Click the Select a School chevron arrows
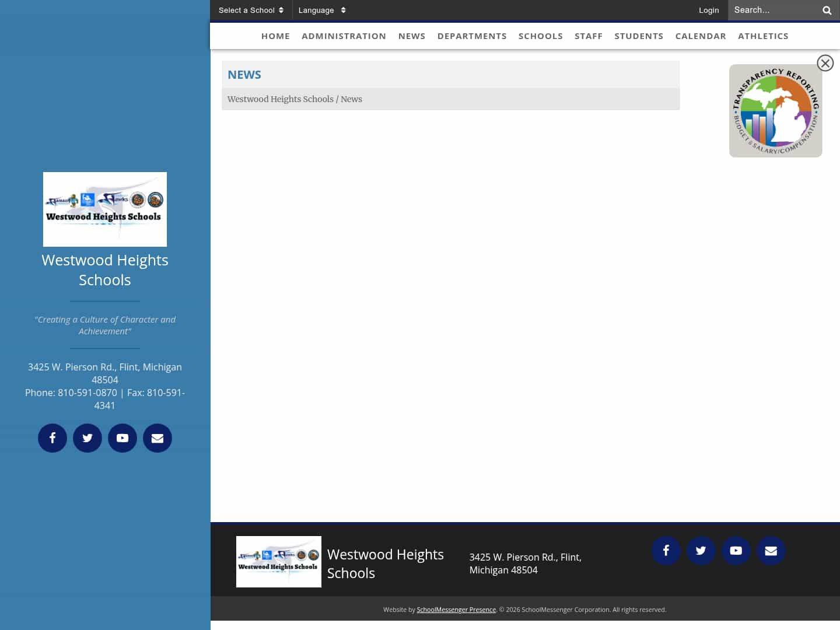Image resolution: width=840 pixels, height=630 pixels. coord(282,10)
